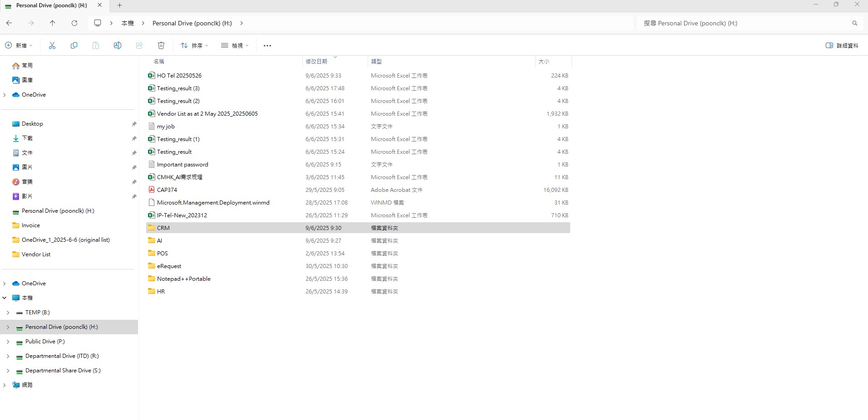Click the Cut scissors icon in toolbar
Viewport: 868px width, 420px height.
pos(52,45)
